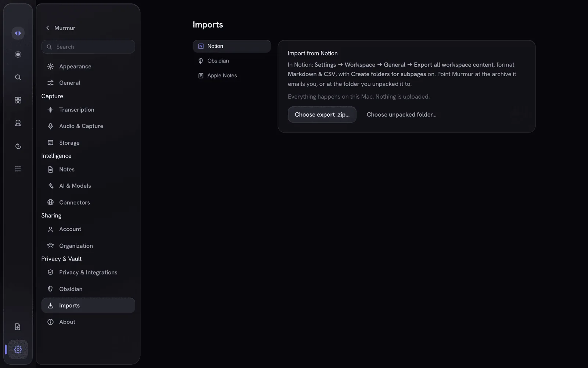Click "Everything happens on this Mac" note
The width and height of the screenshot is (588, 368).
pos(359,96)
